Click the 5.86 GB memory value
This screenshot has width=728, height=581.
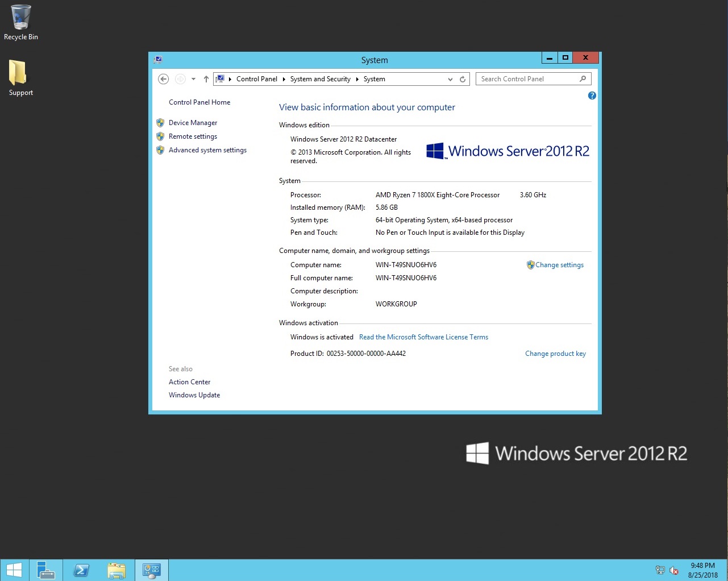tap(386, 208)
